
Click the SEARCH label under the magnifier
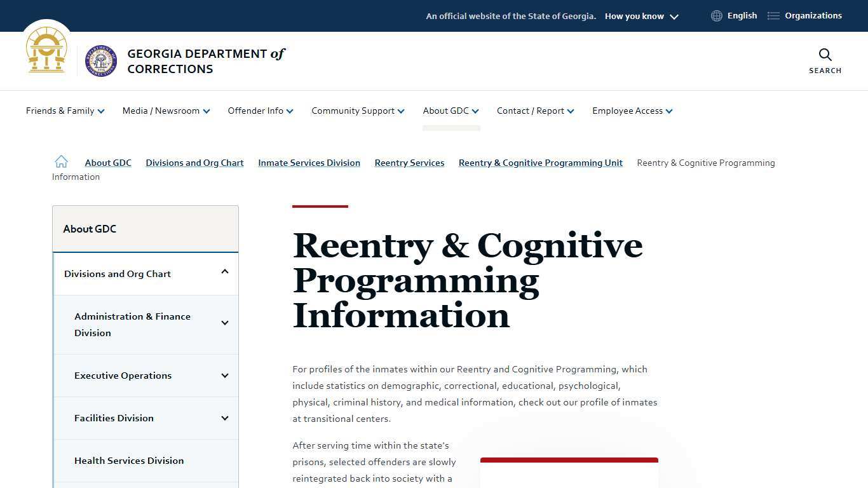point(825,71)
